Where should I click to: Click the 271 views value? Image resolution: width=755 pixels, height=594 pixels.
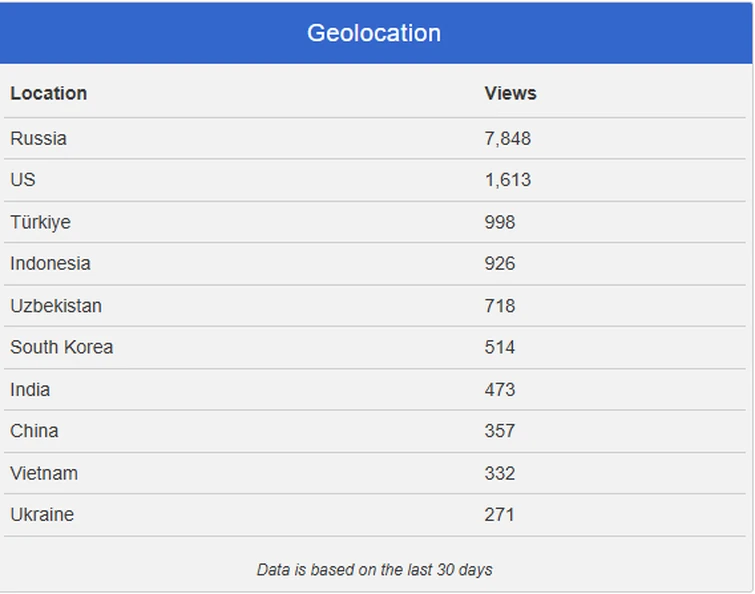point(499,515)
